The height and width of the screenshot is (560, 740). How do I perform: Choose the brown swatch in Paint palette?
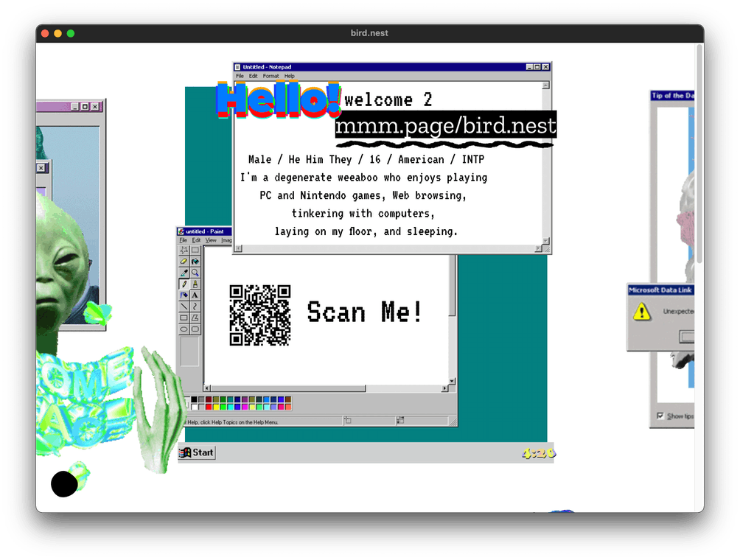tap(288, 399)
